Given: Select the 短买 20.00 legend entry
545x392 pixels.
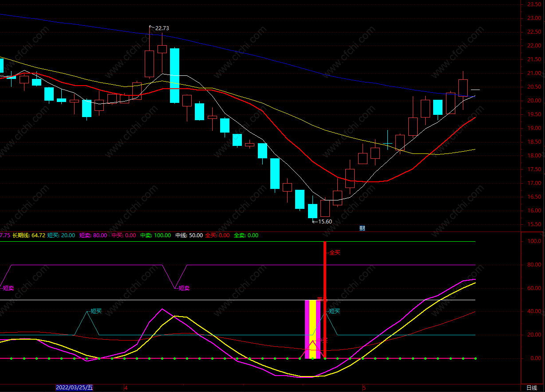Looking at the screenshot, I should tap(61, 235).
